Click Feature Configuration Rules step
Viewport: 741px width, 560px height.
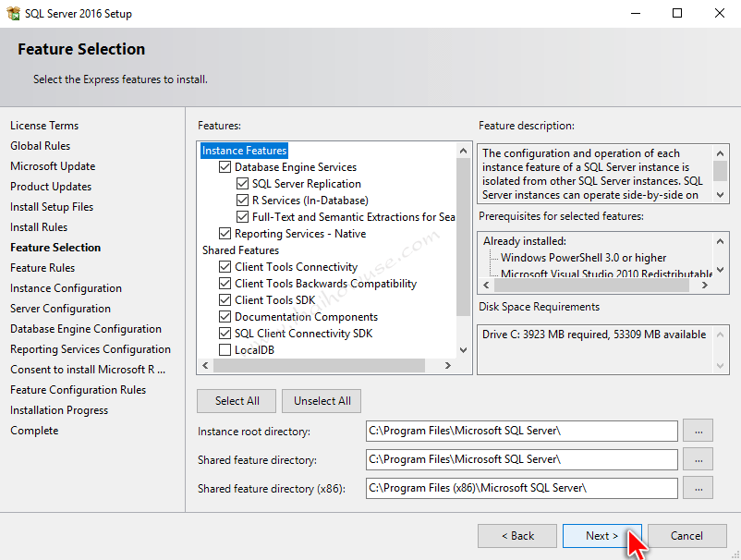(x=79, y=390)
